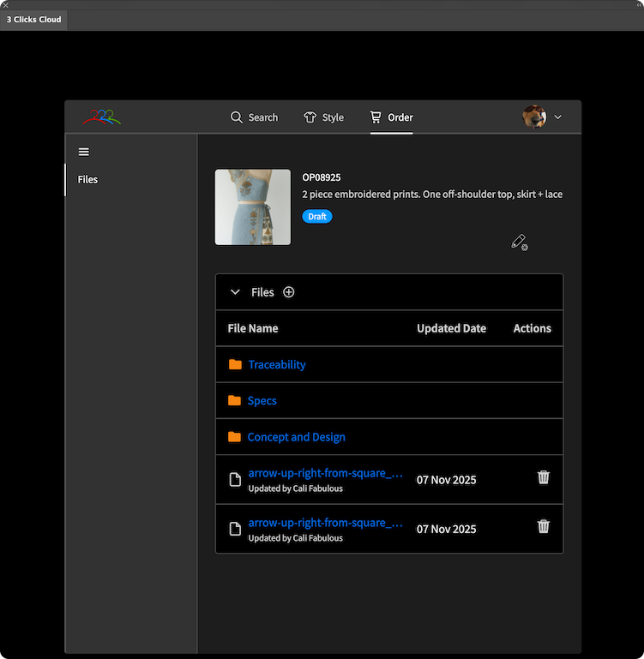Open the Traceability folder
This screenshot has height=659, width=644.
click(x=276, y=365)
